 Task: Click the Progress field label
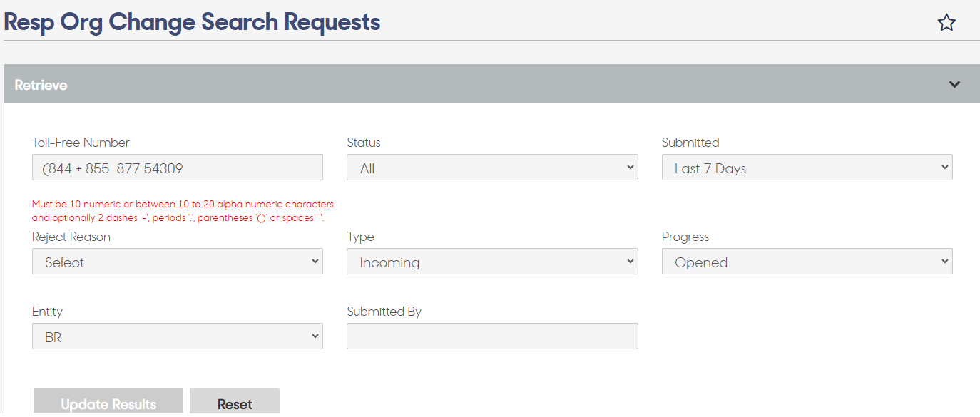click(685, 237)
